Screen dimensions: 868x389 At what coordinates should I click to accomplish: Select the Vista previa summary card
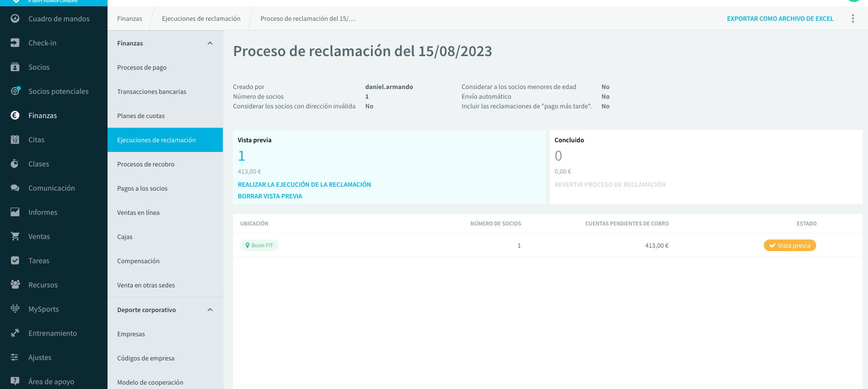tap(389, 167)
